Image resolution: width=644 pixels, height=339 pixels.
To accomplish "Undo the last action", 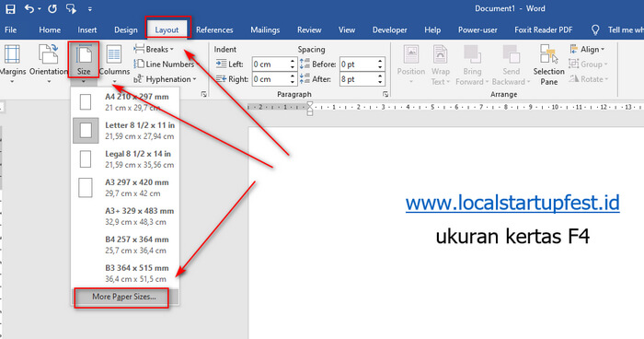I will tap(29, 8).
